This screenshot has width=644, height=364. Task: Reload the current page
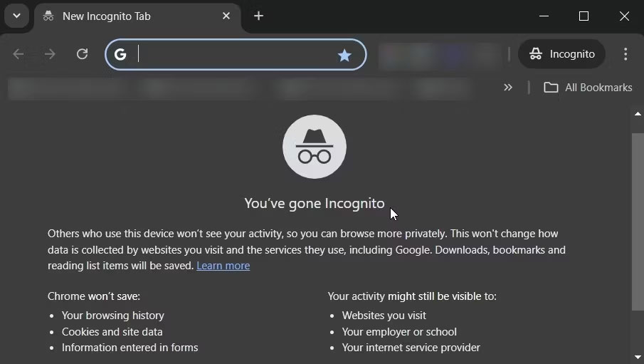click(82, 54)
